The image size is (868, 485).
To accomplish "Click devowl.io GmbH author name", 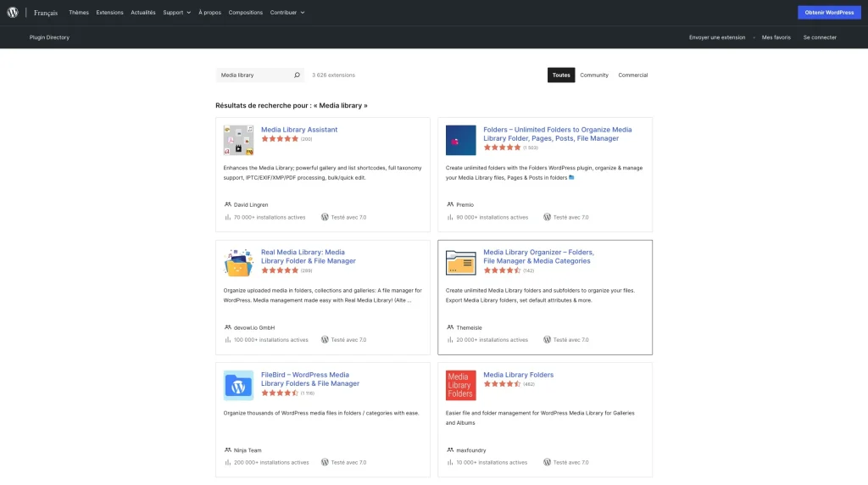I will point(254,328).
